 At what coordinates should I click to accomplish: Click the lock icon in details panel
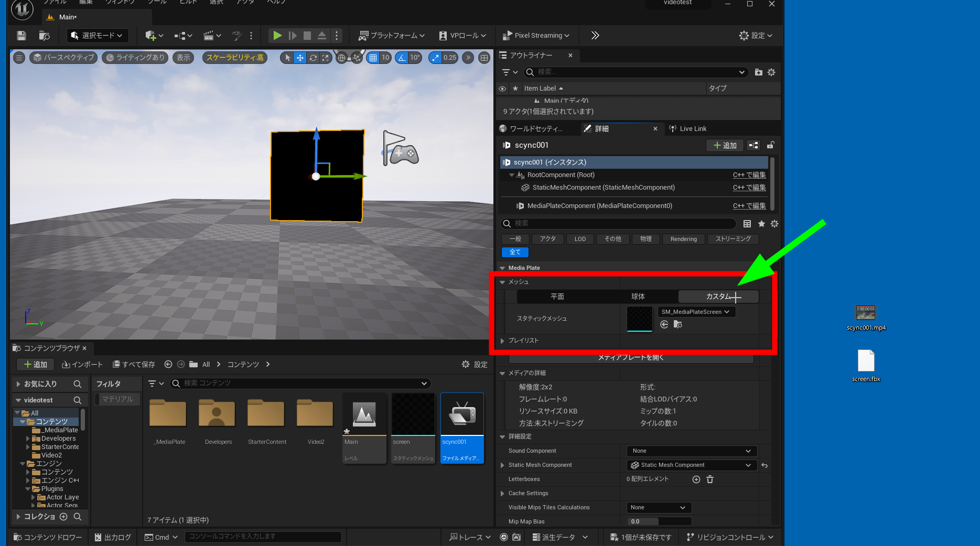click(x=770, y=145)
